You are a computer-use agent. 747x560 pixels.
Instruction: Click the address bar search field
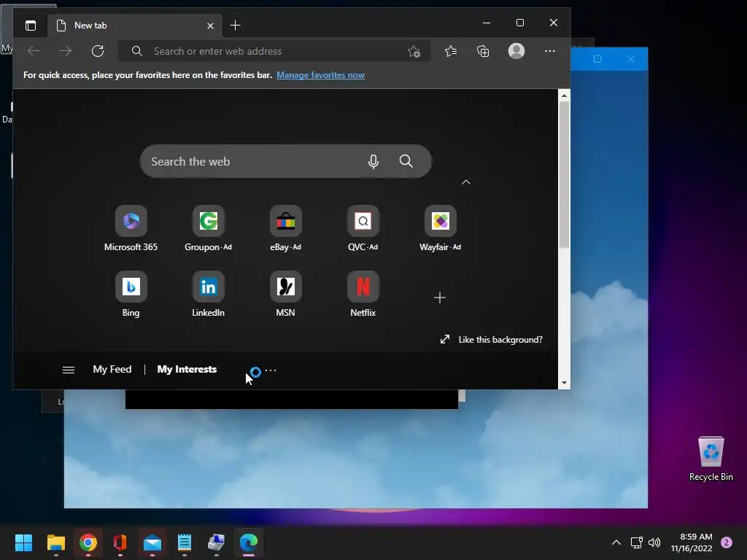[274, 51]
